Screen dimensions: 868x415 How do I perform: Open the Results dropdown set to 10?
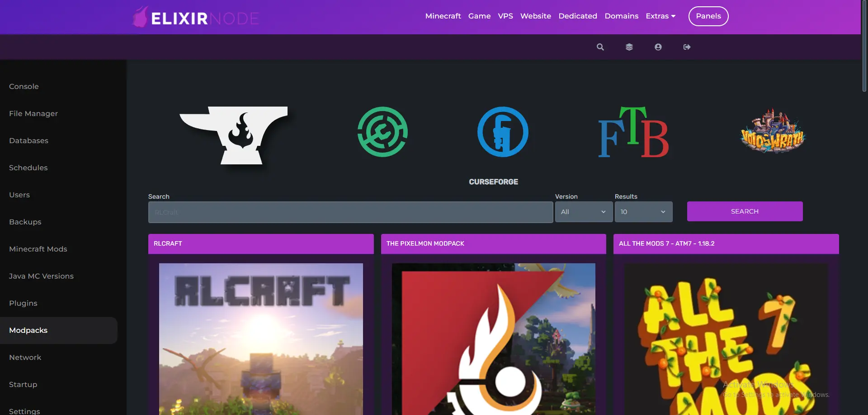coord(643,211)
